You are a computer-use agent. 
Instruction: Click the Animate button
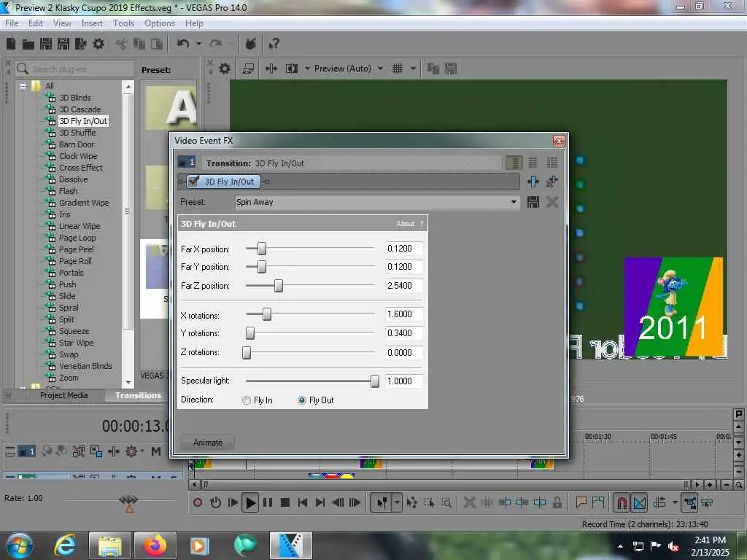click(208, 443)
